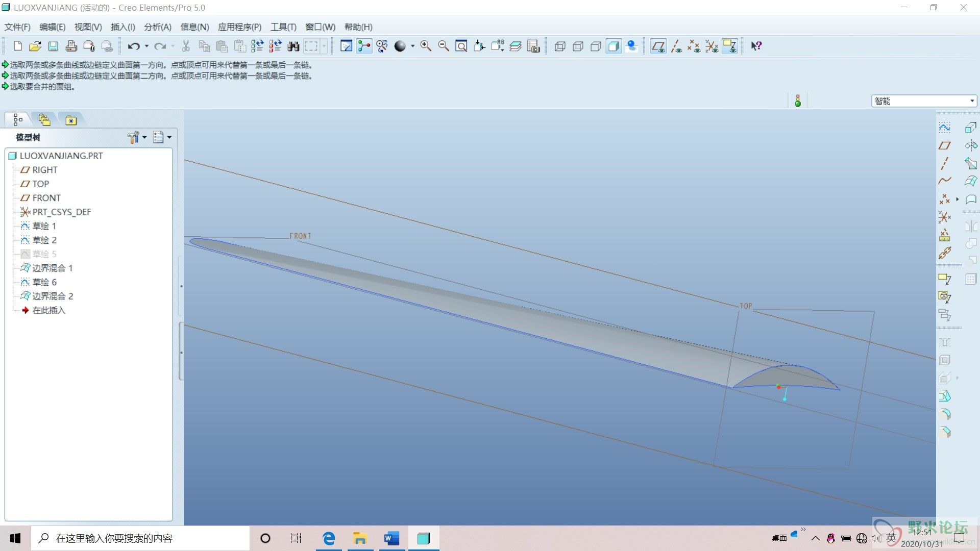Click the boundary blend tool icon
Viewport: 980px width, 551px height.
coord(971,181)
